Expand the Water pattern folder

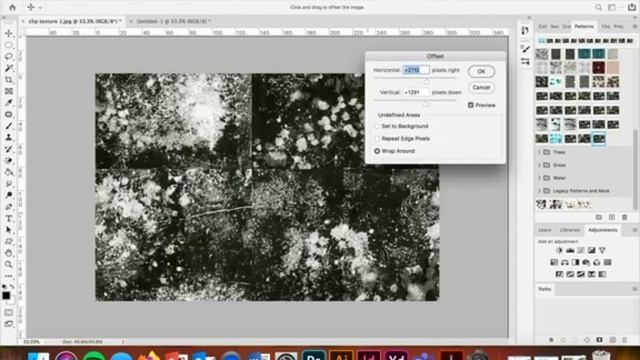539,178
